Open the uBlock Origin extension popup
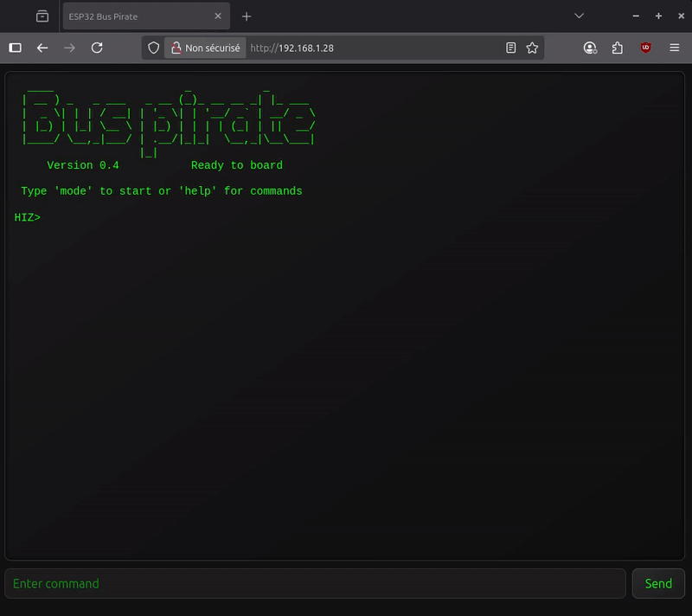This screenshot has width=692, height=616. 646,48
